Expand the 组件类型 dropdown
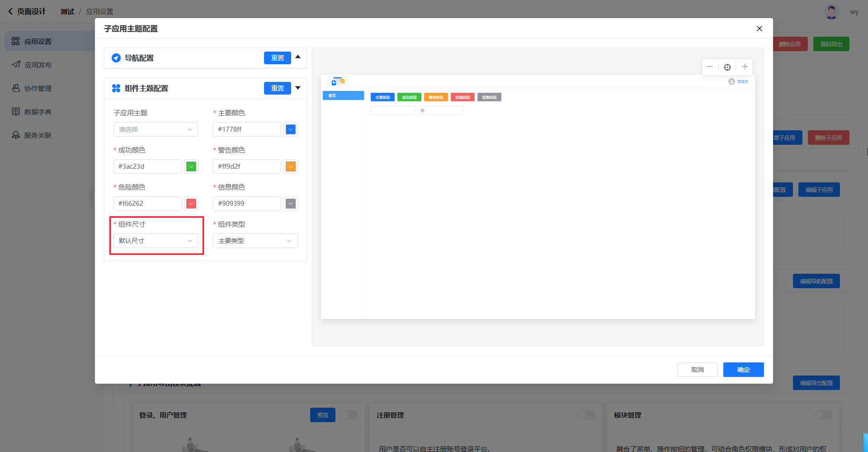Viewport: 868px width, 452px height. point(255,241)
